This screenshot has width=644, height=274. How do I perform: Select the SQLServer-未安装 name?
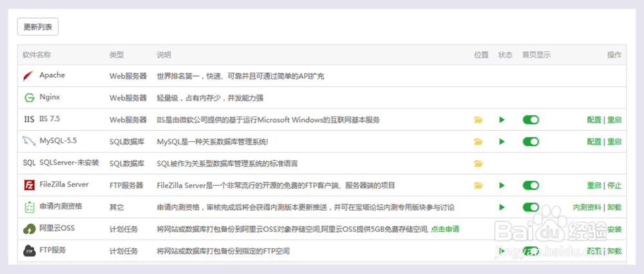click(x=69, y=162)
